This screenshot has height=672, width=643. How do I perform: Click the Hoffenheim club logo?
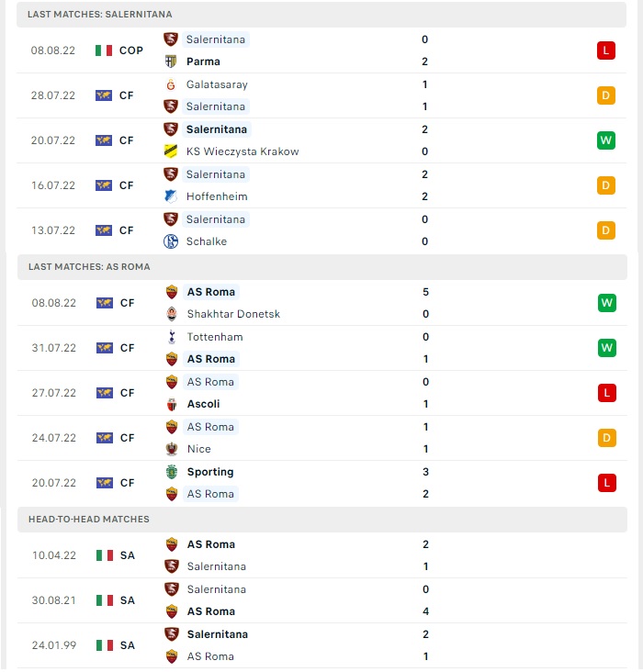point(171,196)
